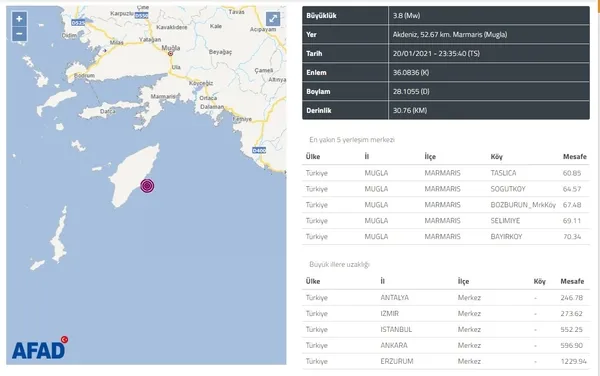Click the purple earthquake epicenter marker
This screenshot has height=376, width=600.
[x=147, y=186]
